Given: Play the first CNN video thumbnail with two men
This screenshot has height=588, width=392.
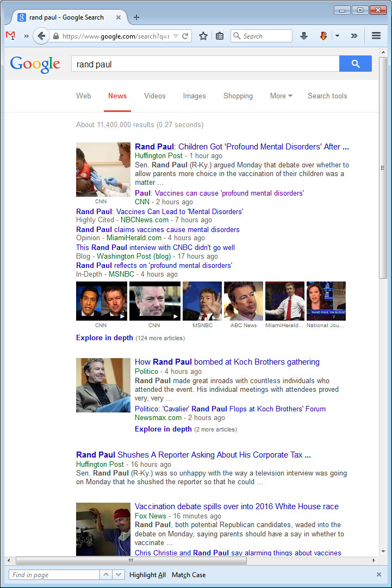Looking at the screenshot, I should pyautogui.click(x=102, y=301).
